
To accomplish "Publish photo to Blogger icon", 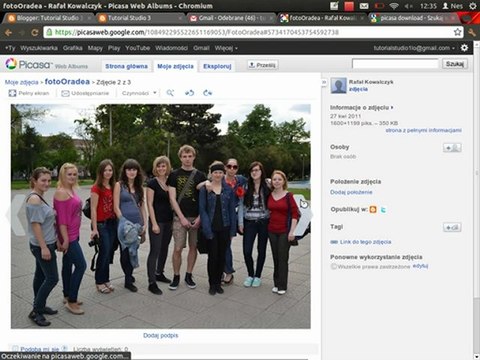I will coord(373,209).
